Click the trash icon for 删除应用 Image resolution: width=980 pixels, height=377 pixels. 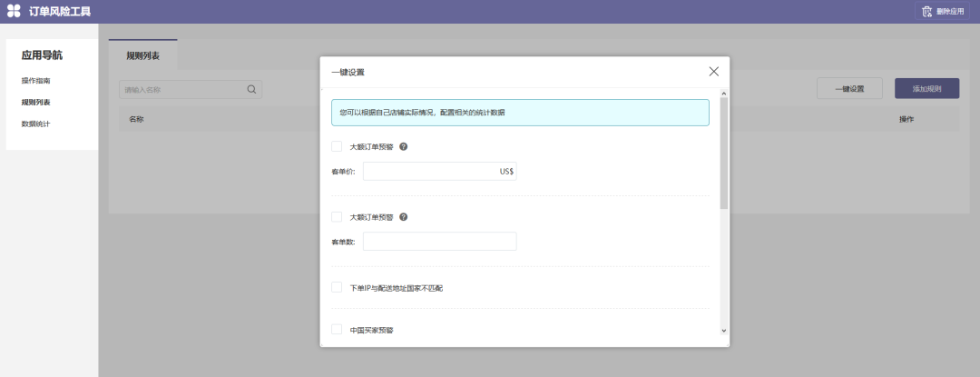click(926, 12)
